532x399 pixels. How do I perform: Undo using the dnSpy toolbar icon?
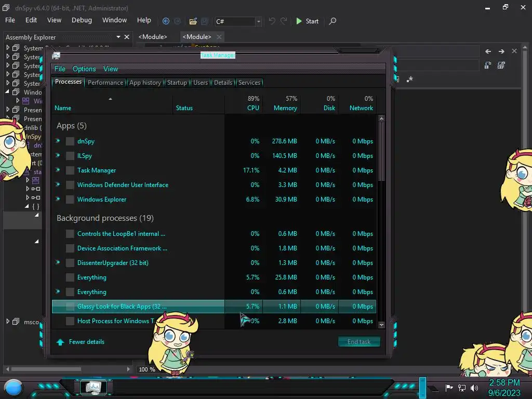(272, 21)
